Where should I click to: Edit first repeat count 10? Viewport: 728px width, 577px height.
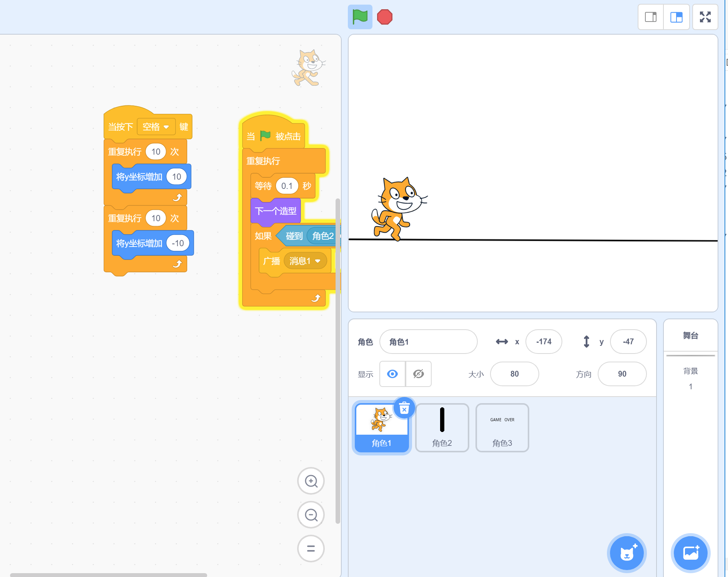tap(156, 152)
